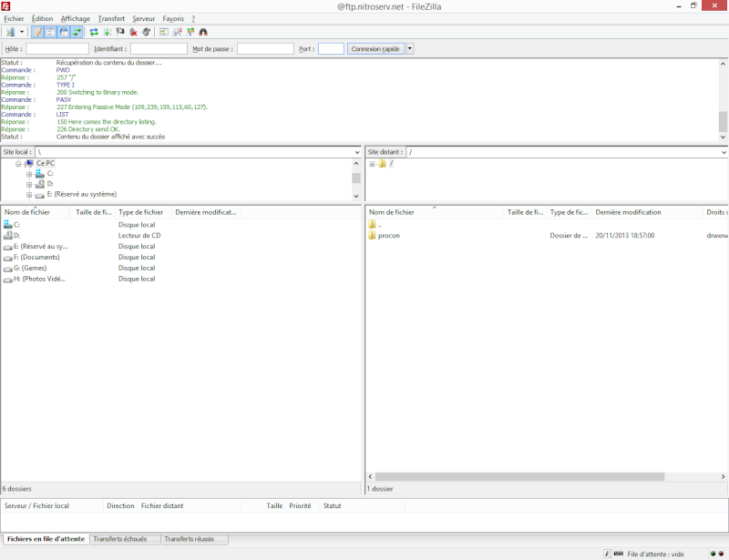Image resolution: width=729 pixels, height=560 pixels.
Task: Open the Site Manager dropdown arrow
Action: coord(21,32)
